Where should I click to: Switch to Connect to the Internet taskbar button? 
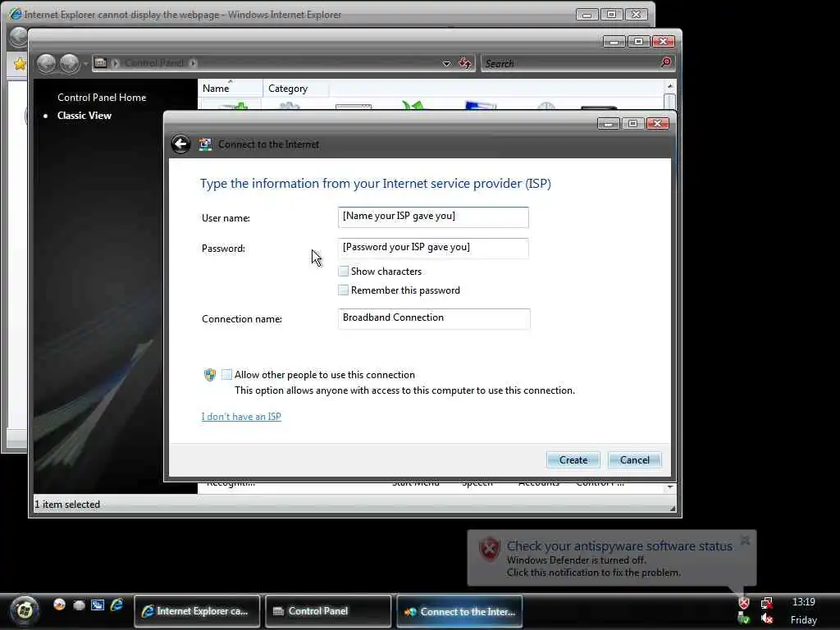(459, 610)
